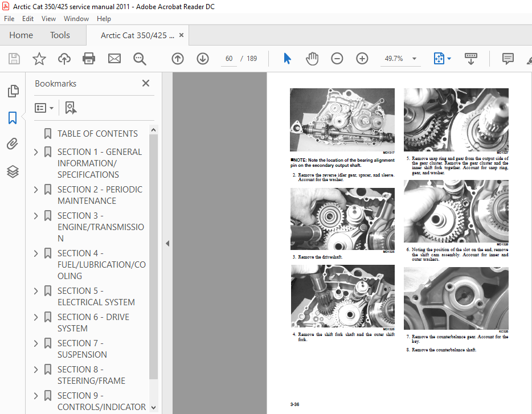This screenshot has width=532, height=414.
Task: Expand SECTION 5 - ELECTRICAL SYSTEM bookmark
Action: (x=36, y=291)
